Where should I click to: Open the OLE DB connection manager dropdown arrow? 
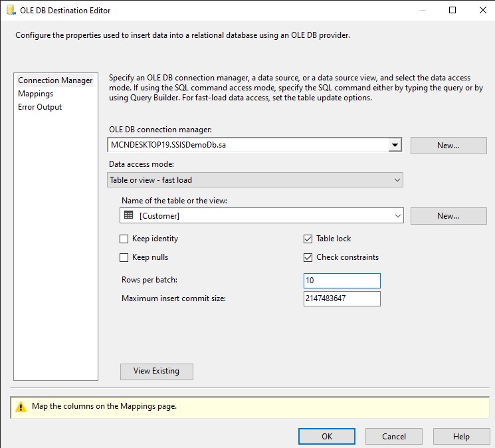pos(395,145)
